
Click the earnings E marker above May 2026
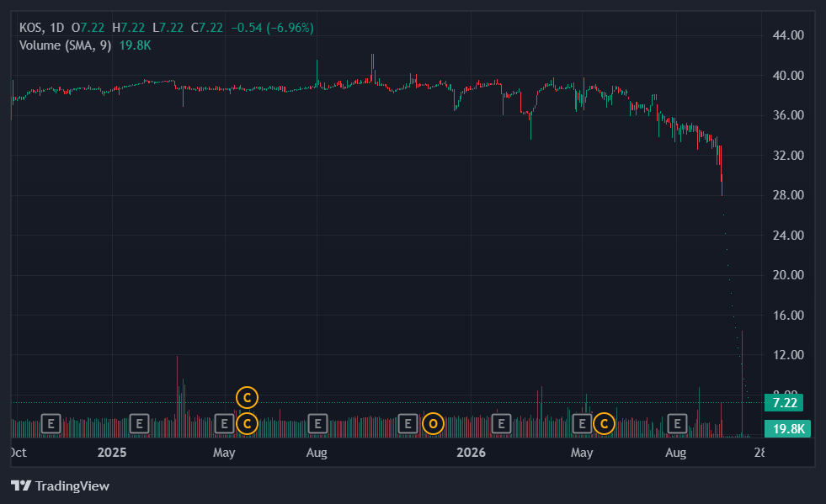click(x=582, y=423)
